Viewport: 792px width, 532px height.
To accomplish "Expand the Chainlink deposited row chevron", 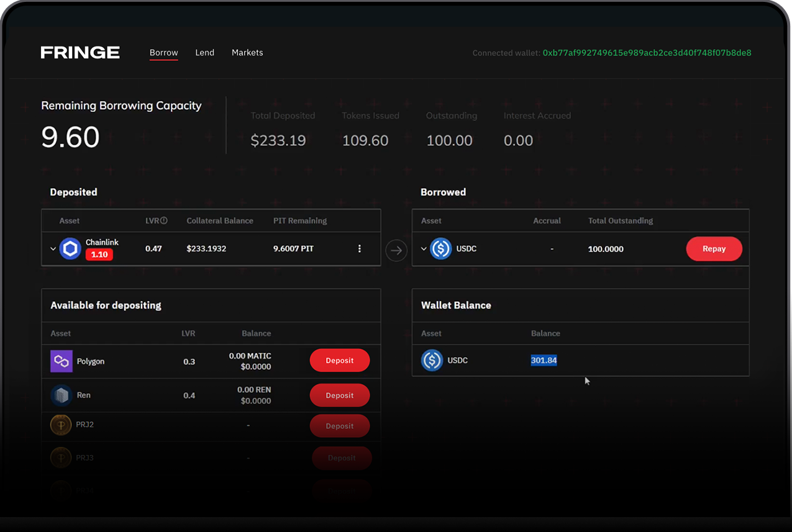I will (x=53, y=249).
